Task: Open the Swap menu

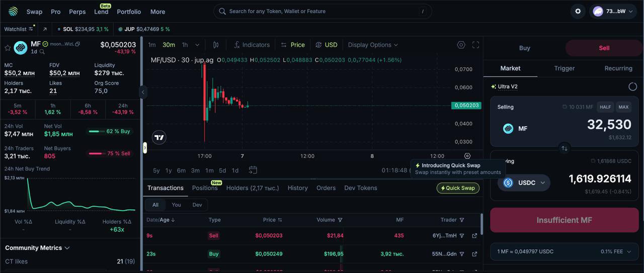Action: [x=34, y=12]
